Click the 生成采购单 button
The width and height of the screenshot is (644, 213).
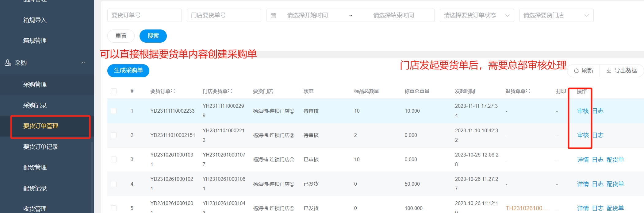[x=128, y=71]
